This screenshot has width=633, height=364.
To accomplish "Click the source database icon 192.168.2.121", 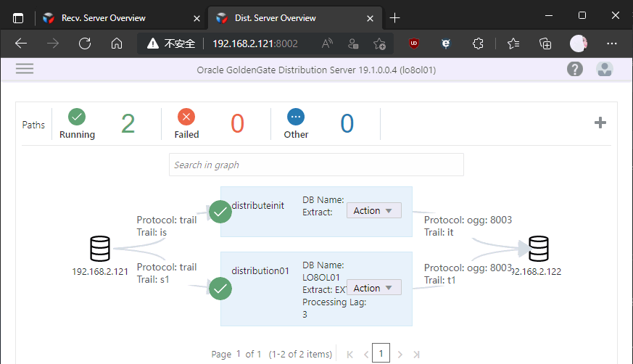I will (x=100, y=249).
